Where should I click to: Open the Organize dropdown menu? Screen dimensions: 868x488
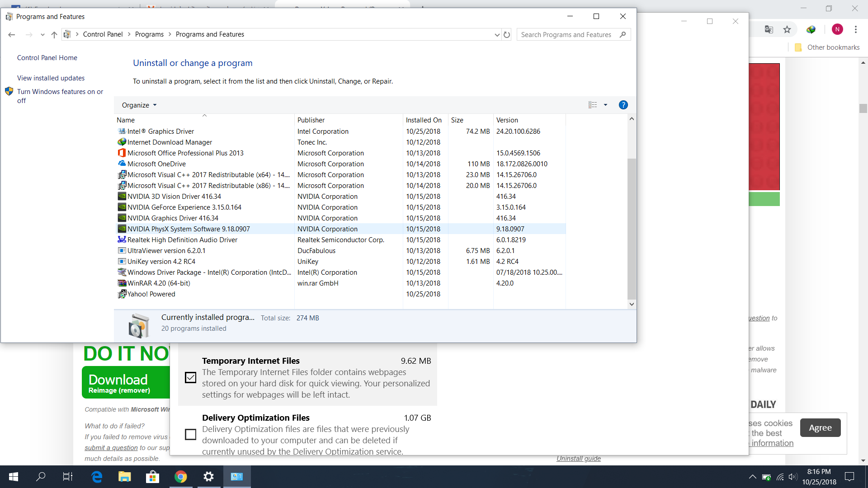point(139,105)
